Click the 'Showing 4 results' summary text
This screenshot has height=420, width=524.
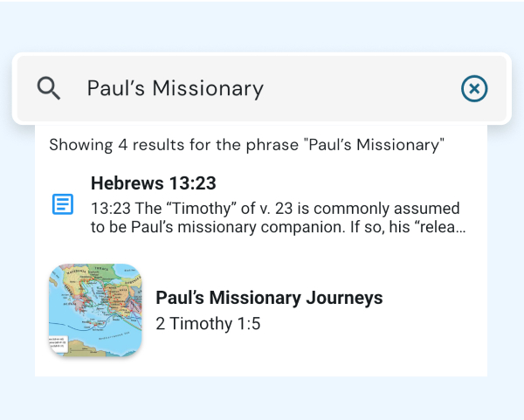click(x=246, y=145)
